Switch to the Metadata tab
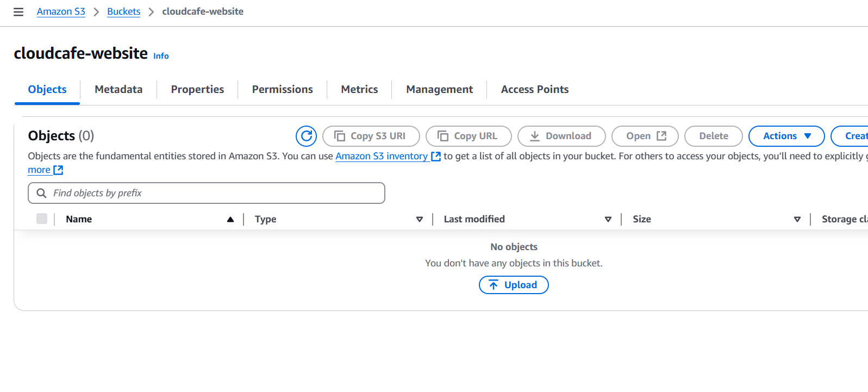Viewport: 868px width, 392px height. click(x=118, y=89)
